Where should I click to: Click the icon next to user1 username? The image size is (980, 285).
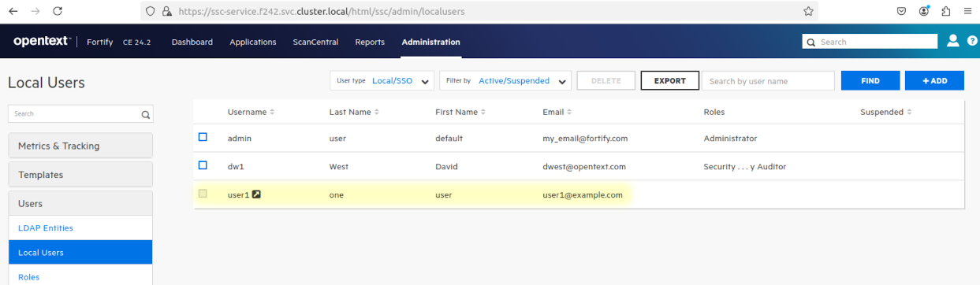[256, 194]
